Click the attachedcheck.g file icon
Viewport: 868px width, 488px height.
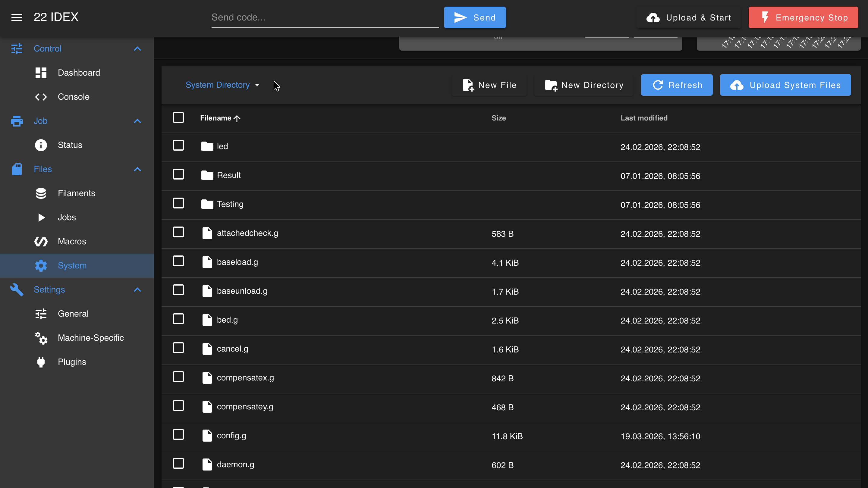[207, 233]
